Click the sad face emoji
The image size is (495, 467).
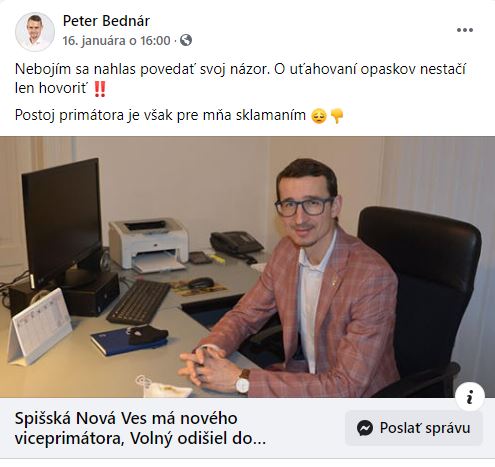tap(319, 116)
